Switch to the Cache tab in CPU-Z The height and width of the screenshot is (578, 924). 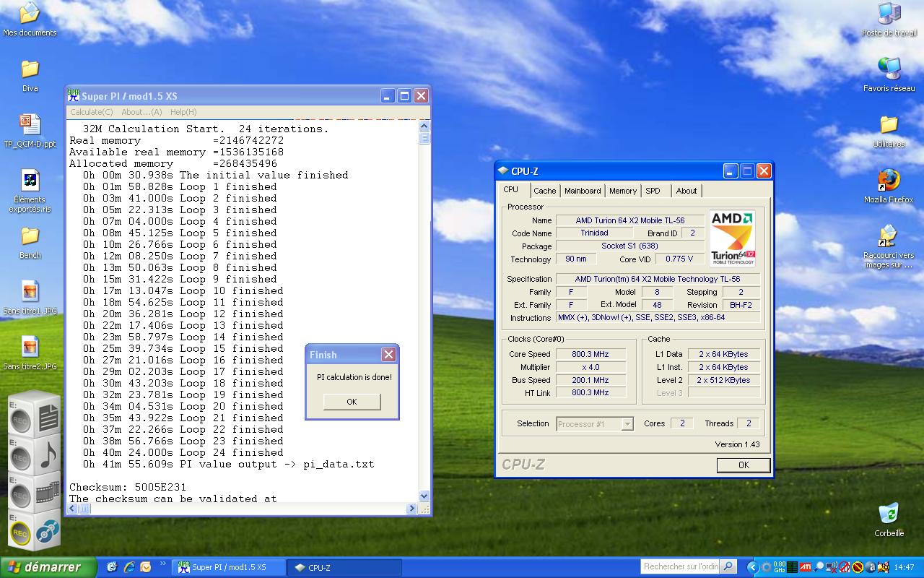[x=545, y=191]
